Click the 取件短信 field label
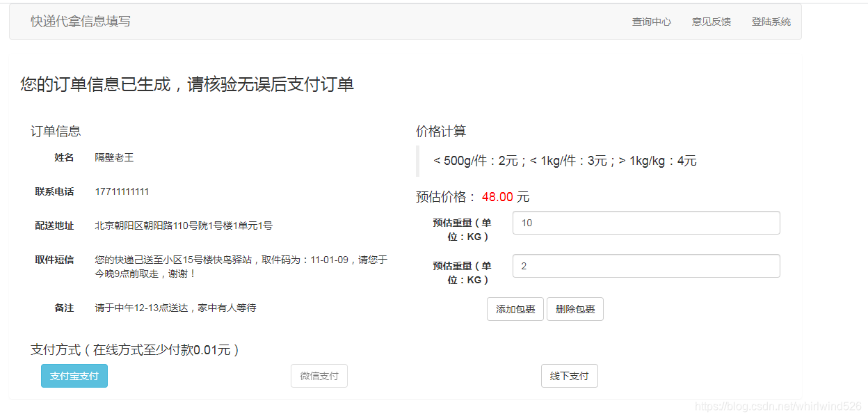868x419 pixels. coord(54,260)
